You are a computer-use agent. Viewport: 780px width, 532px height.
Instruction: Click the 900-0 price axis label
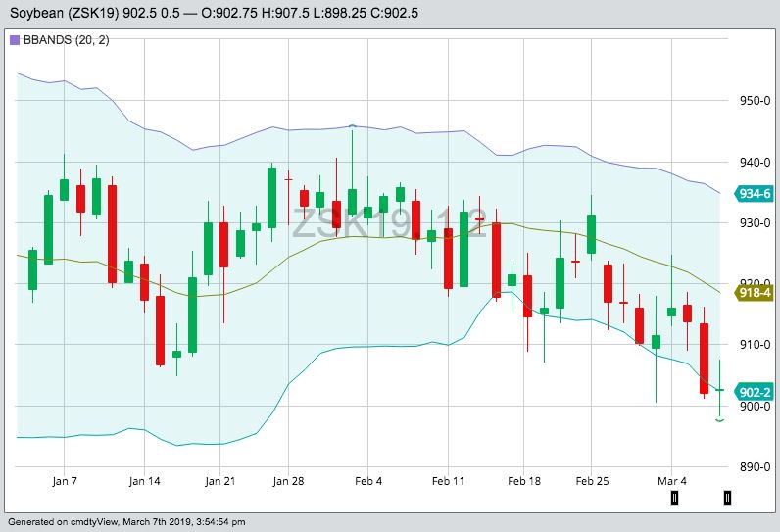pyautogui.click(x=755, y=407)
